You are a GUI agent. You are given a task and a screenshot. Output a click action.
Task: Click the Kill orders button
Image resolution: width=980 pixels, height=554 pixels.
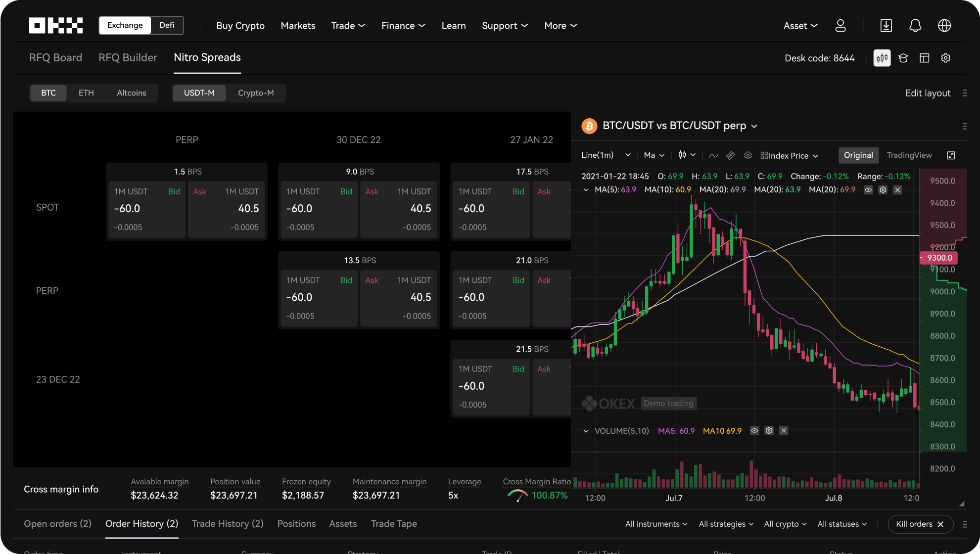coord(917,523)
